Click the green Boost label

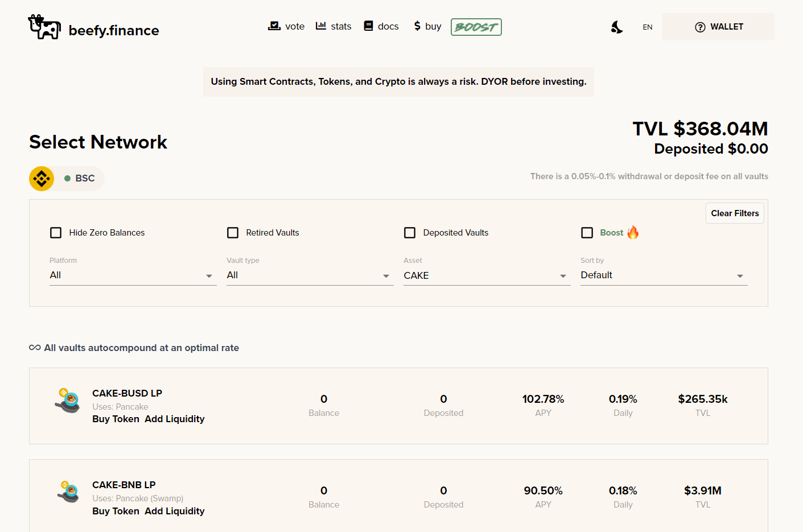coord(612,233)
